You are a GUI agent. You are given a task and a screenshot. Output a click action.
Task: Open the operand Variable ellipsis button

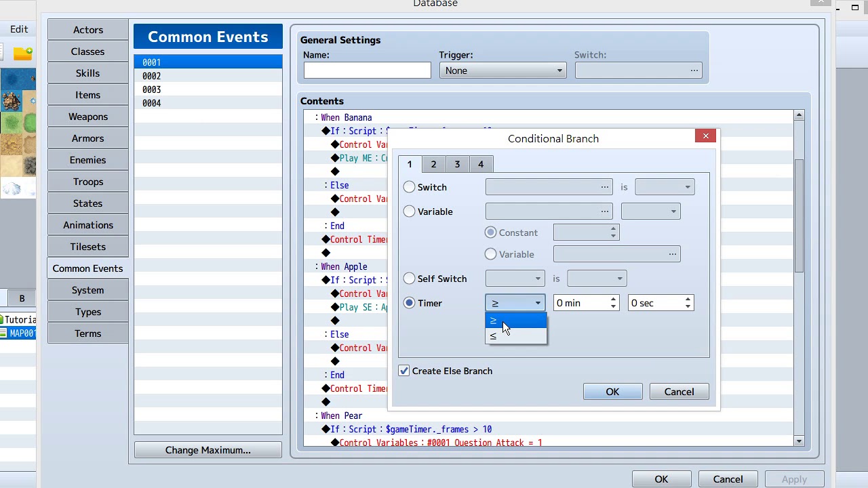coord(673,254)
